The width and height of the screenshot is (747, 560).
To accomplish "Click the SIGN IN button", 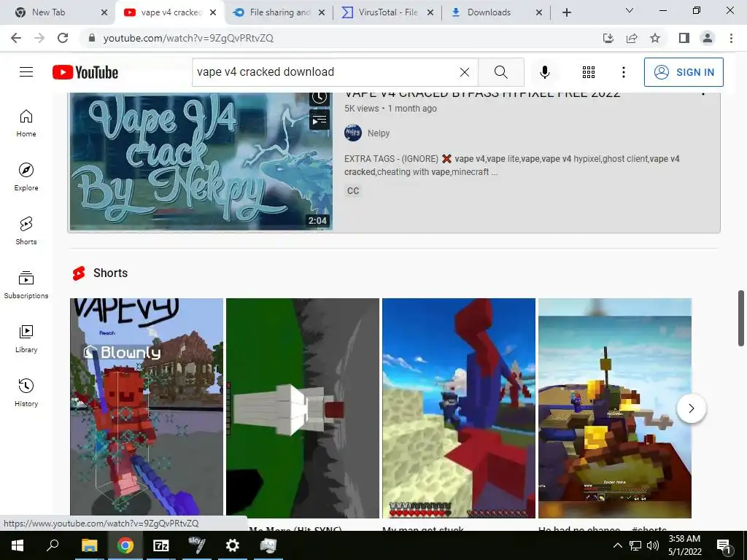I will [684, 72].
